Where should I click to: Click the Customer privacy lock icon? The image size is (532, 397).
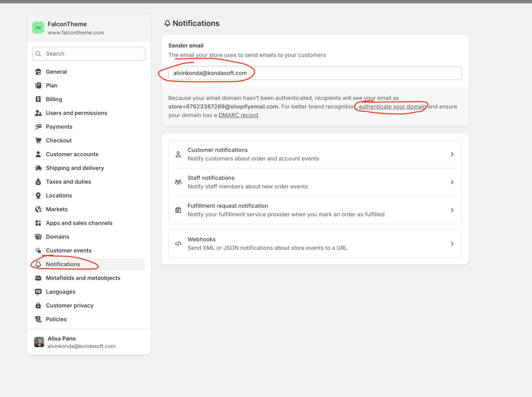pos(38,306)
